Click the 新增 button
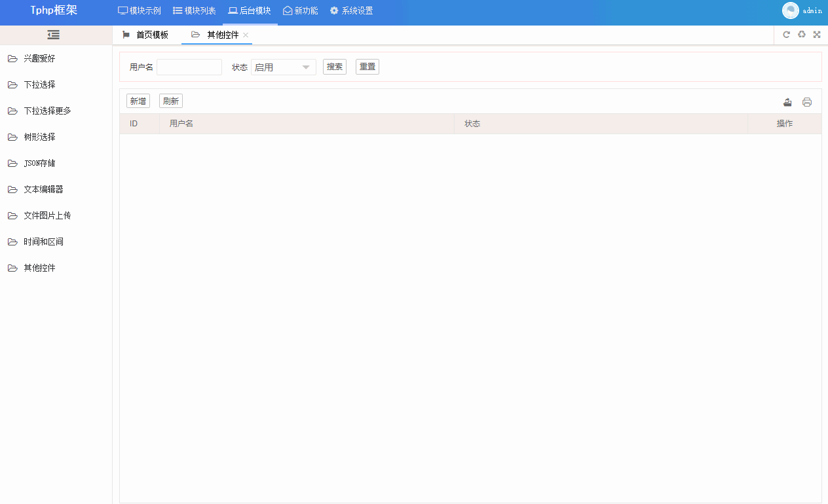 tap(138, 101)
